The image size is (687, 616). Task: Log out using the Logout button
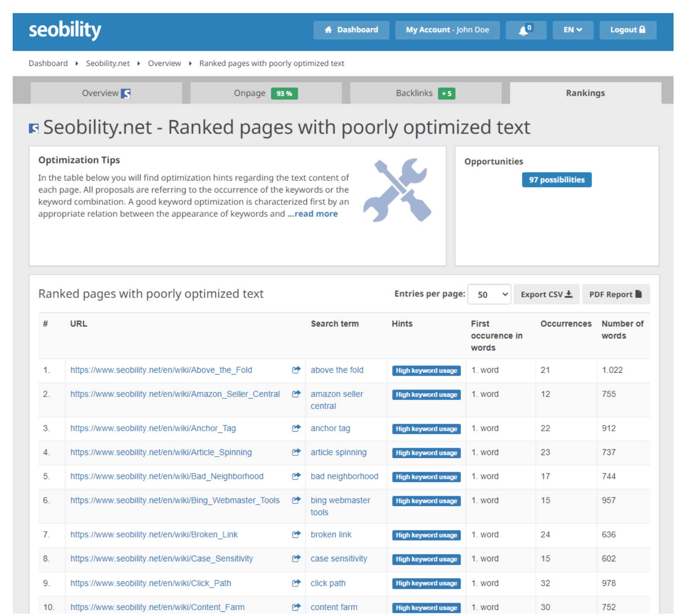pyautogui.click(x=627, y=30)
